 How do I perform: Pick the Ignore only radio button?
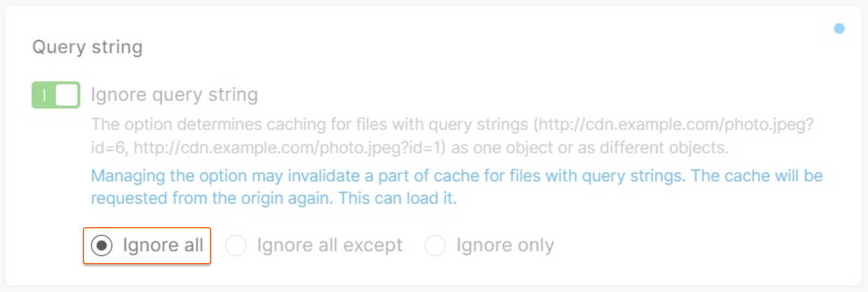pyautogui.click(x=435, y=246)
